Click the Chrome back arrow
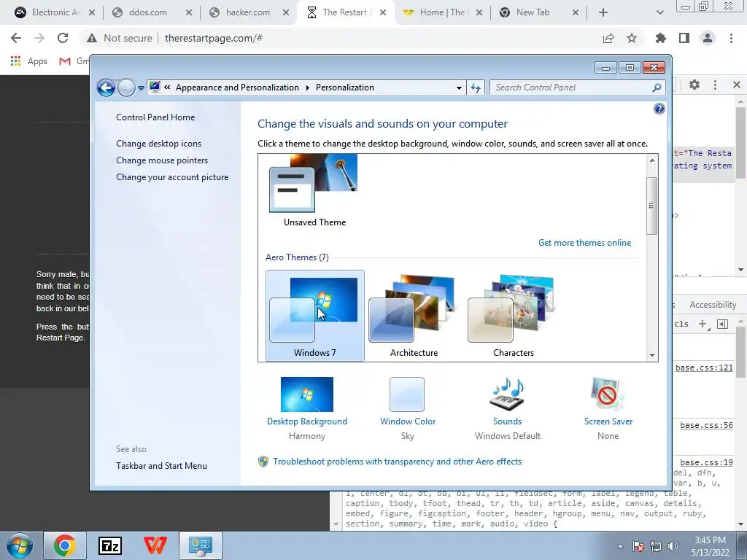Image resolution: width=747 pixels, height=560 pixels. (x=16, y=38)
